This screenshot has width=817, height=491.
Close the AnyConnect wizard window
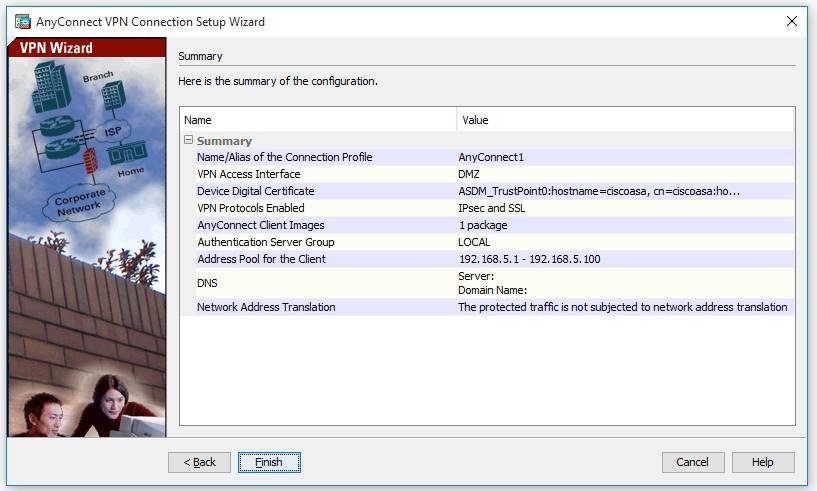792,21
